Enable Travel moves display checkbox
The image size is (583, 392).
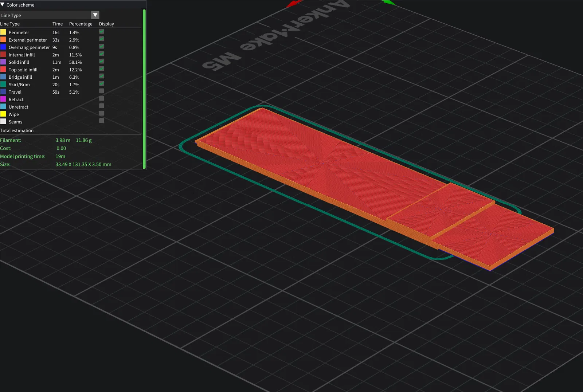pos(102,91)
